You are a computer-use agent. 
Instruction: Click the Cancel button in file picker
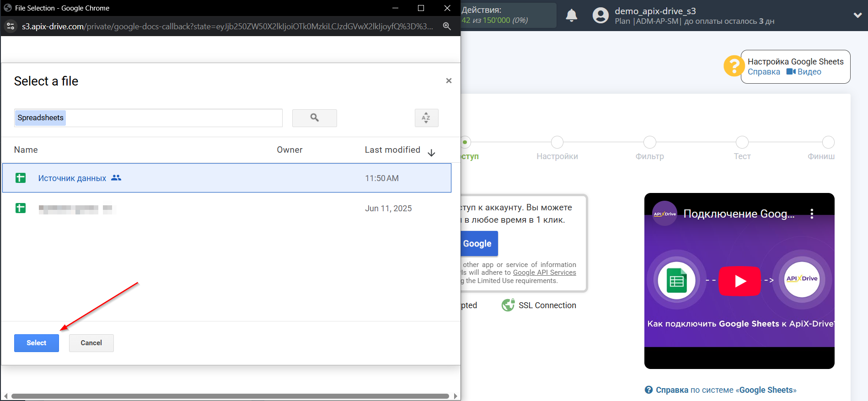pyautogui.click(x=91, y=343)
